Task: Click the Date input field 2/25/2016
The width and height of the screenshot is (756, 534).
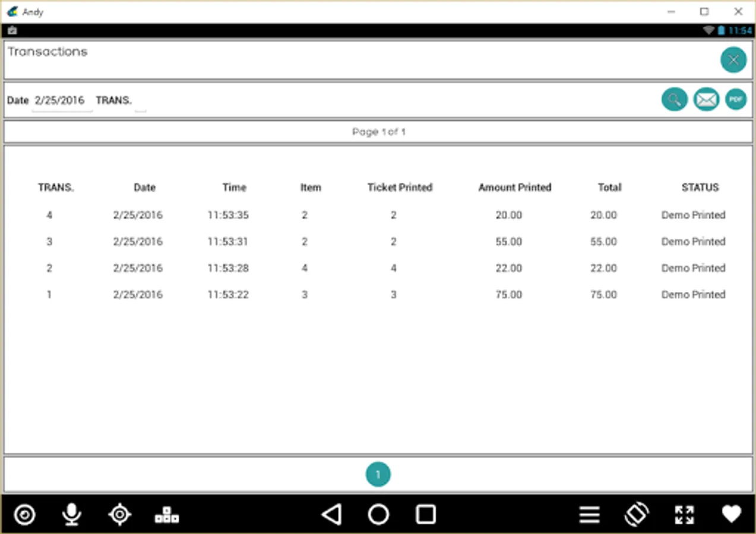Action: tap(62, 101)
